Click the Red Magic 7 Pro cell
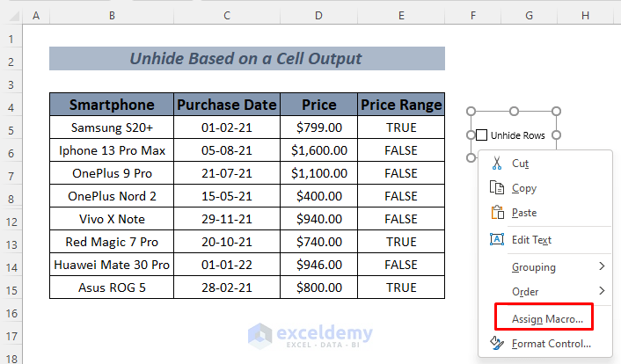621x364 pixels. pyautogui.click(x=112, y=242)
